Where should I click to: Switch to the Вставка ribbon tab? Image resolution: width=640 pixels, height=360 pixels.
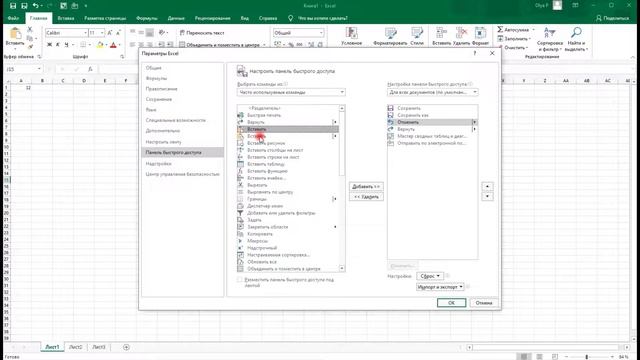tap(66, 18)
